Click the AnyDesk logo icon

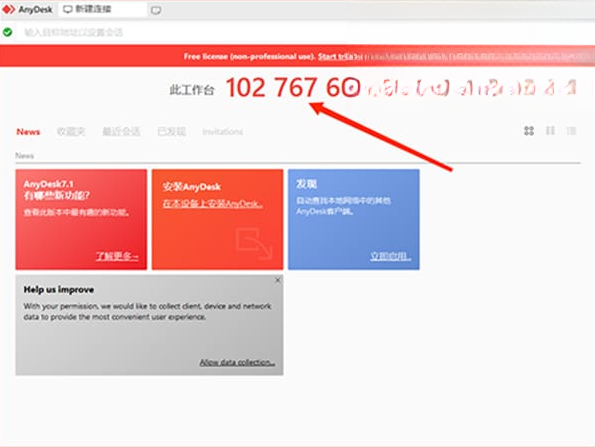pyautogui.click(x=8, y=9)
